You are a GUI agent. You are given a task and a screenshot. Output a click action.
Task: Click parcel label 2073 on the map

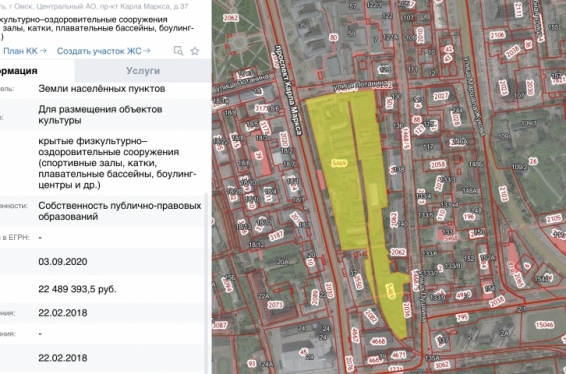coord(275,305)
